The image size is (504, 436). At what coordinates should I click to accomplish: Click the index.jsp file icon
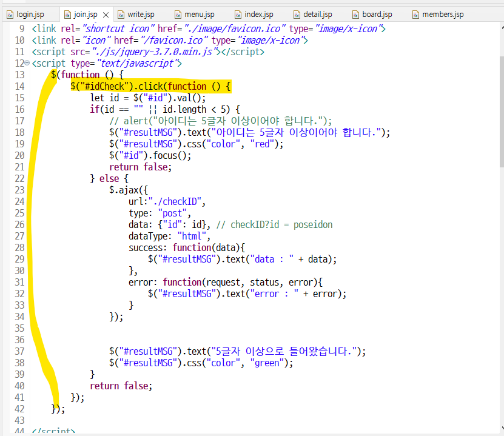click(238, 15)
